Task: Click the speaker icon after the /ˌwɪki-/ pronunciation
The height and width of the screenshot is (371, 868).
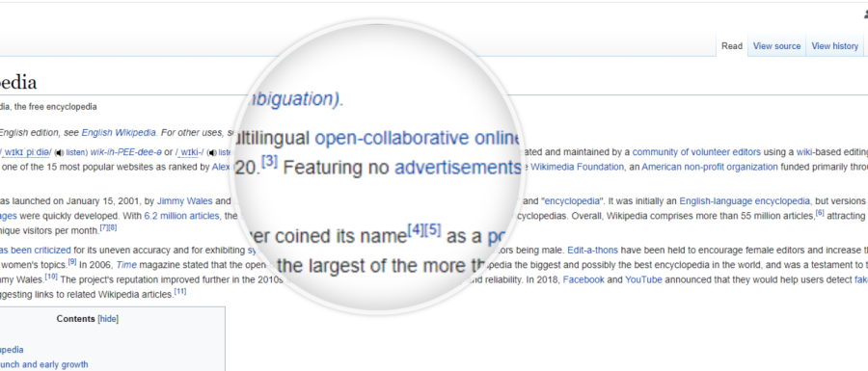Action: (x=212, y=152)
